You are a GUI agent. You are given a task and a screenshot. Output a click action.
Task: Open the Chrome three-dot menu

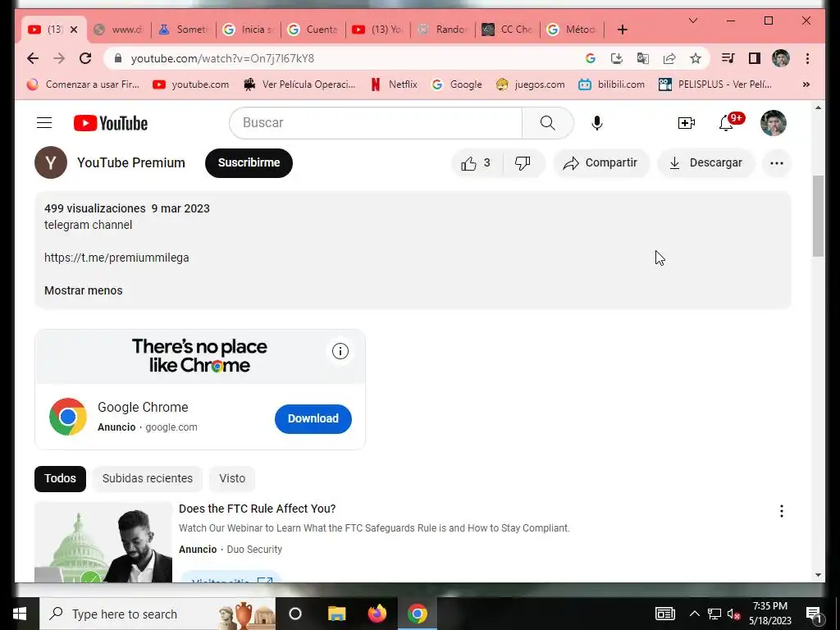point(807,58)
